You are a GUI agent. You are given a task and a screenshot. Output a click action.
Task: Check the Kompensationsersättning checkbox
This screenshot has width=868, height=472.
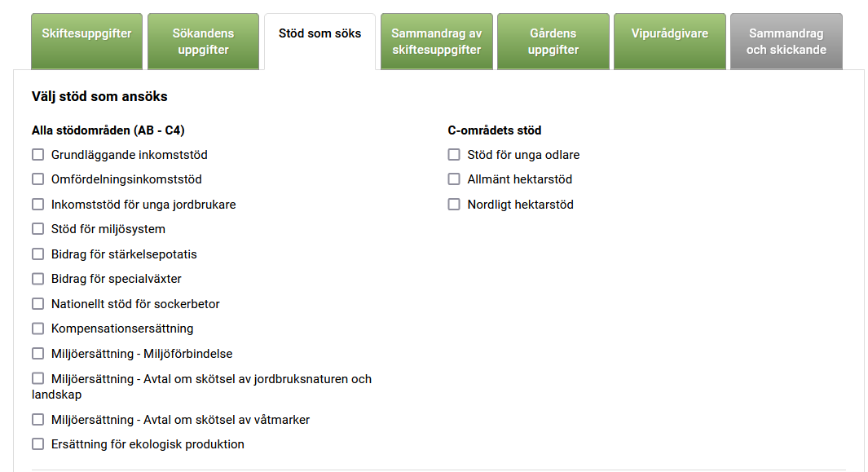pyautogui.click(x=38, y=329)
